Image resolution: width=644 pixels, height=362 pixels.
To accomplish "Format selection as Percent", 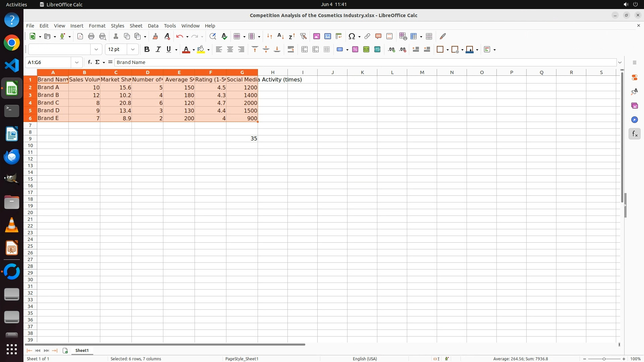I will click(355, 49).
